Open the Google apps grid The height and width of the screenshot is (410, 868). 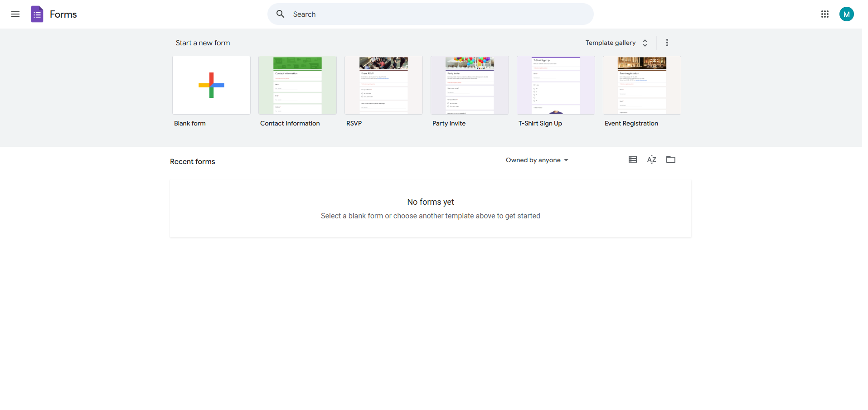(824, 14)
